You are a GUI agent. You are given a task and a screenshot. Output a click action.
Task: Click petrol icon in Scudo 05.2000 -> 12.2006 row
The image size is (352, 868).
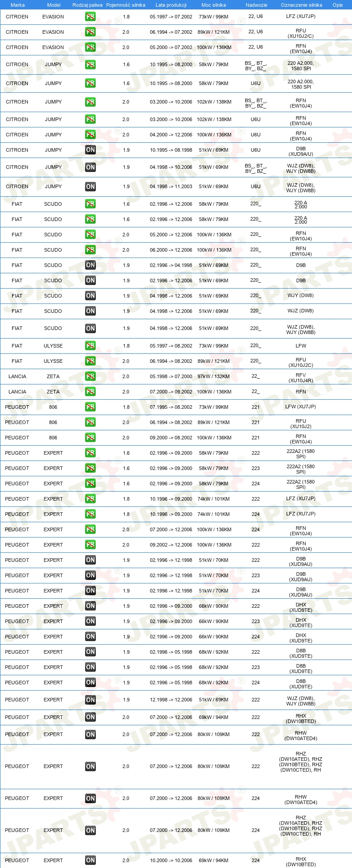(x=90, y=235)
